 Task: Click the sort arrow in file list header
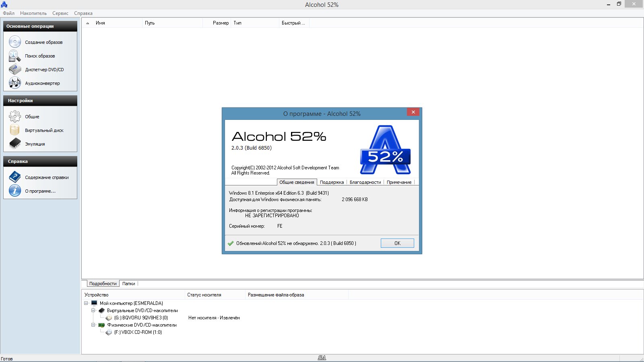[x=87, y=23]
